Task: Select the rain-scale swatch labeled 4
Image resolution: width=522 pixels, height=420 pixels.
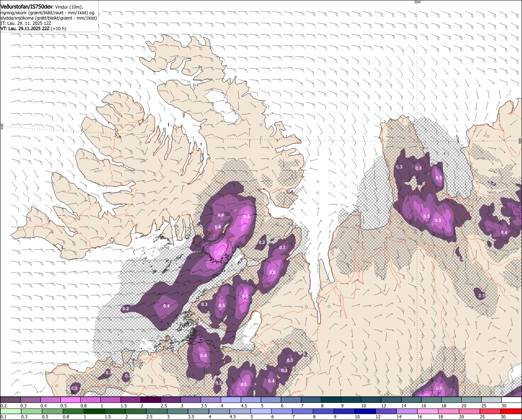Action: pos(219,411)
